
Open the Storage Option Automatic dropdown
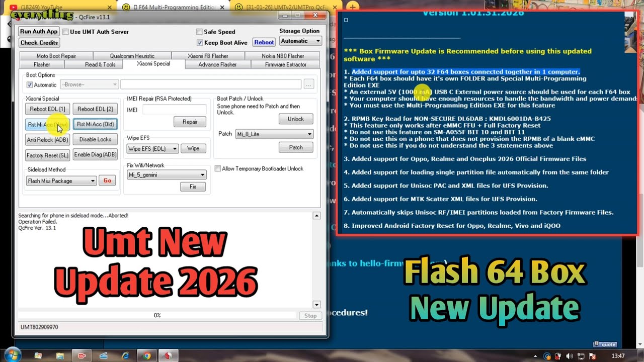click(x=300, y=41)
